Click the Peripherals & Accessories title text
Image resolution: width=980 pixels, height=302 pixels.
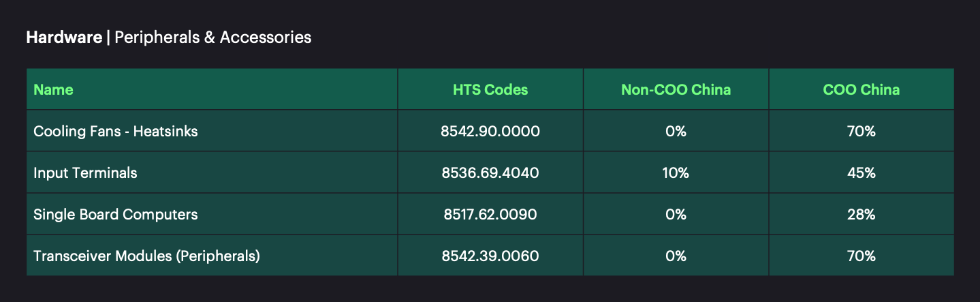(x=213, y=37)
